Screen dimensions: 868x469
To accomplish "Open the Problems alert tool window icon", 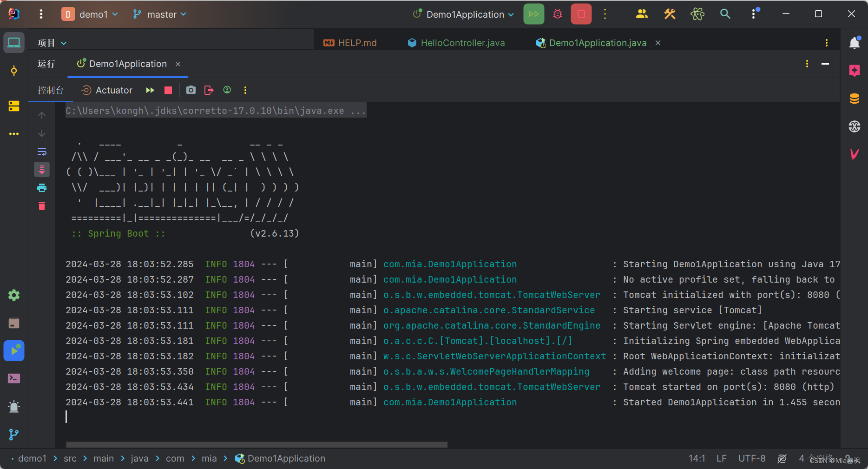I will [x=14, y=407].
